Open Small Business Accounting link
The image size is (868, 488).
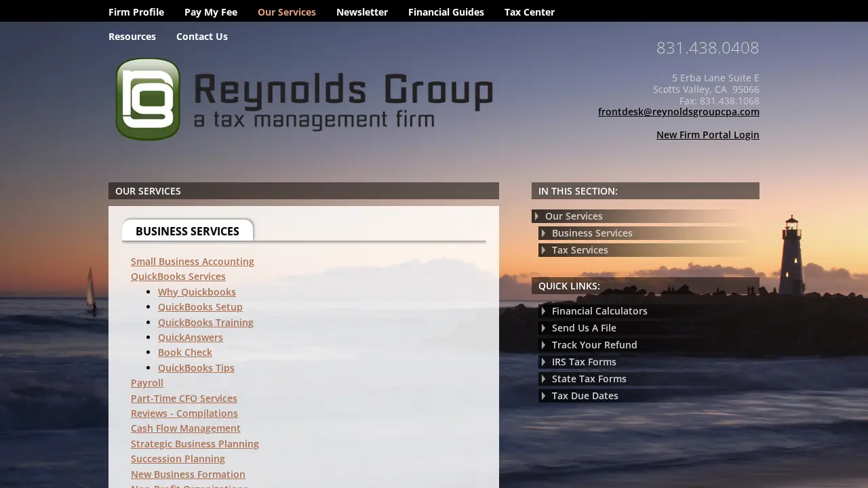(x=193, y=262)
